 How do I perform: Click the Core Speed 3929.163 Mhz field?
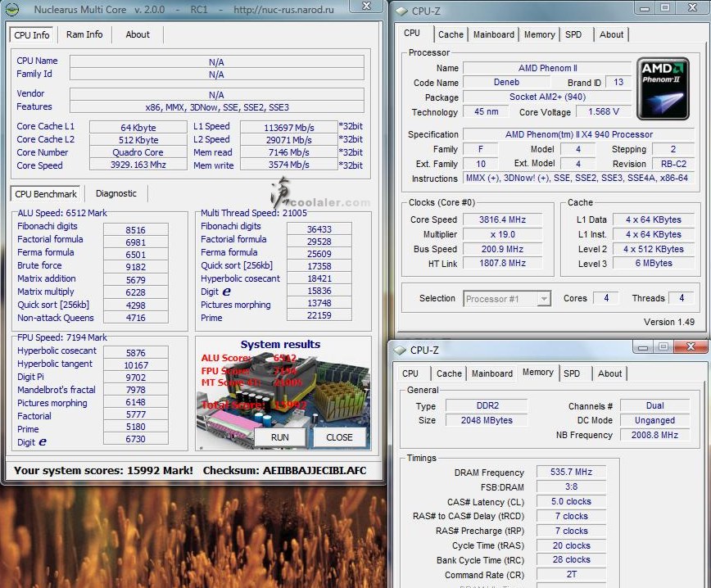pyautogui.click(x=138, y=165)
